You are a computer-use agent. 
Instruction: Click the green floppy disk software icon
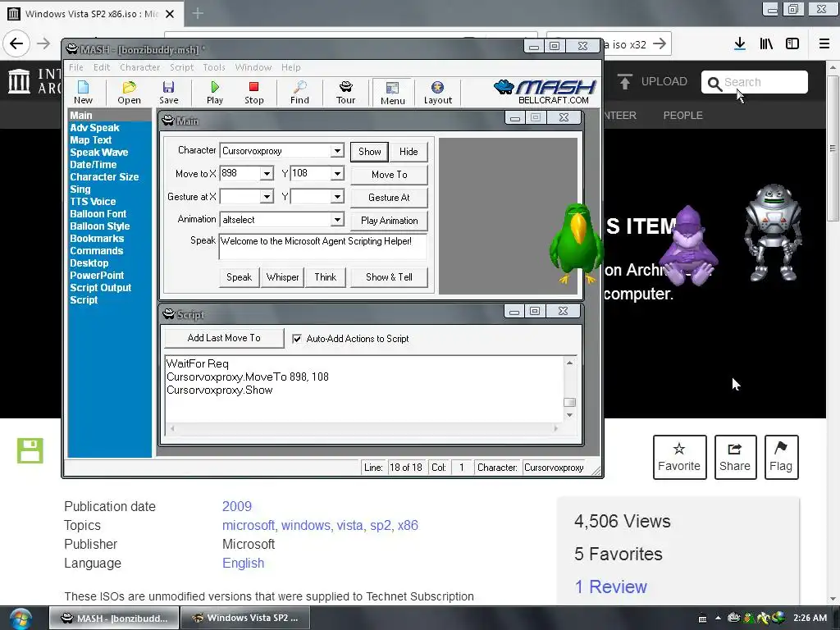tap(30, 450)
